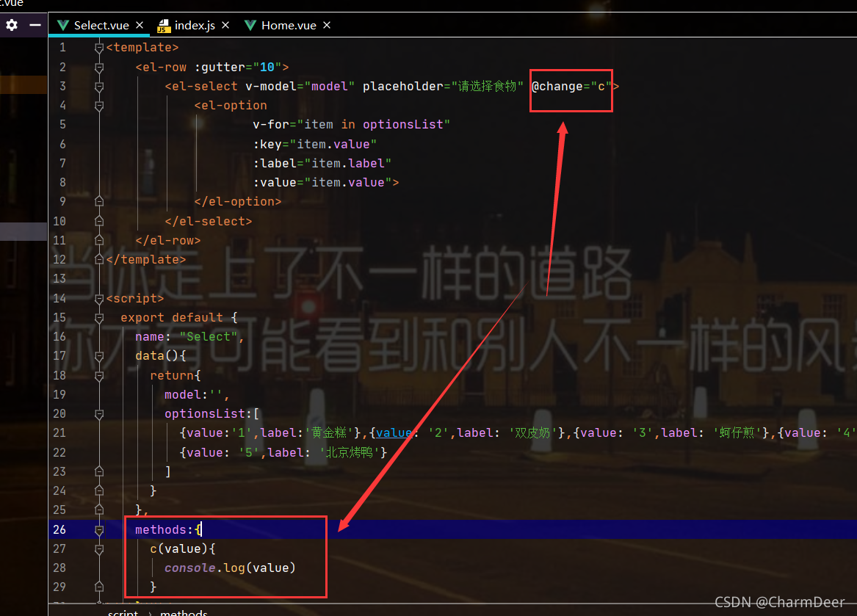Collapse the template block at line 1

(x=99, y=48)
